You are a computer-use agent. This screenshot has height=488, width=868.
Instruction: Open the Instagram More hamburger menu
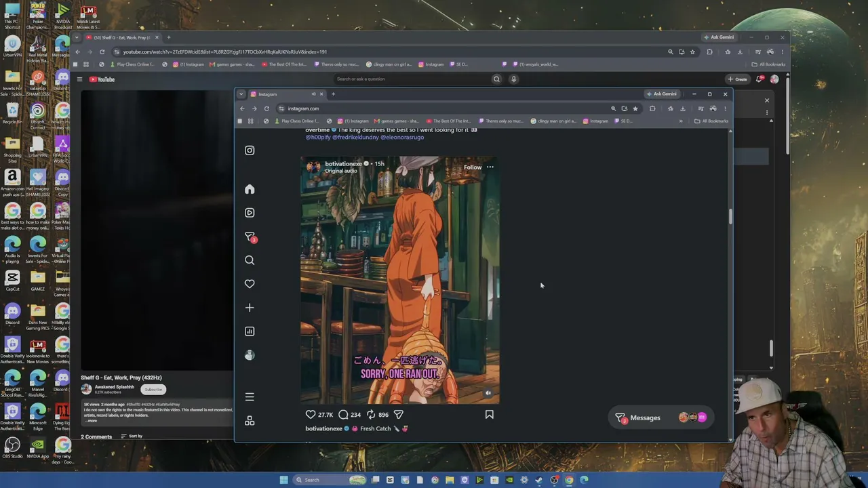(250, 397)
